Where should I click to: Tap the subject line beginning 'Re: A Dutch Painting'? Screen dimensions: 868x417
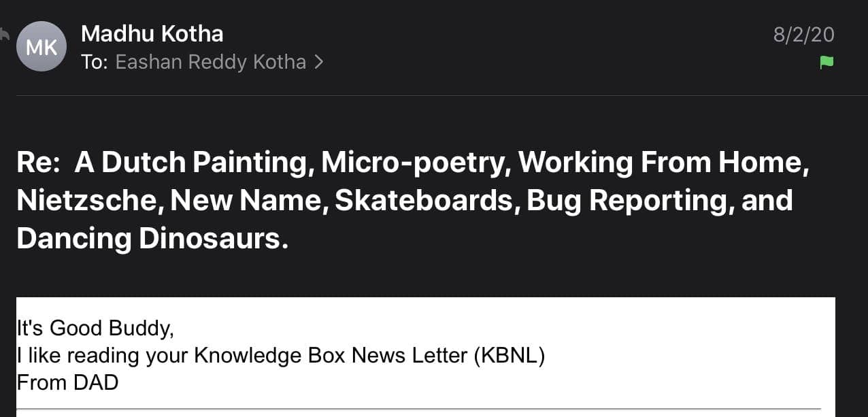413,200
